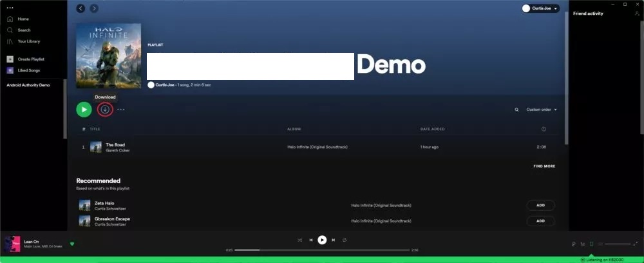Viewport: 644px width, 263px height.
Task: Toggle the repeat button in the player controls
Action: [345, 240]
